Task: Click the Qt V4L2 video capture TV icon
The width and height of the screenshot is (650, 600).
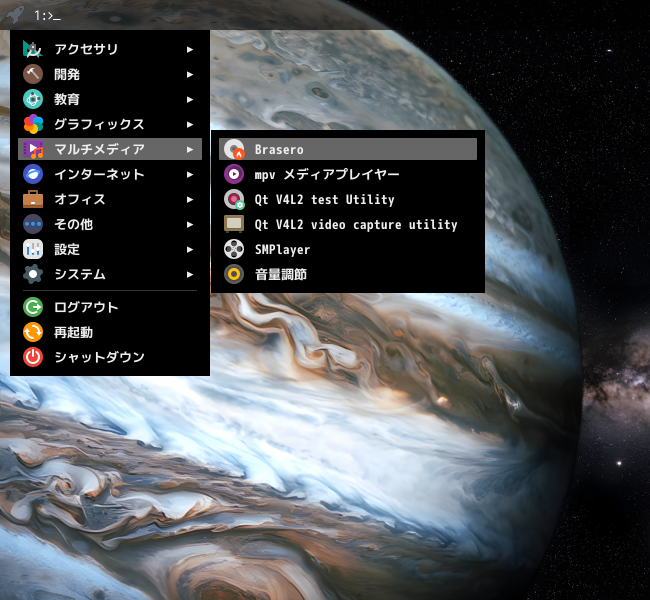Action: click(234, 224)
